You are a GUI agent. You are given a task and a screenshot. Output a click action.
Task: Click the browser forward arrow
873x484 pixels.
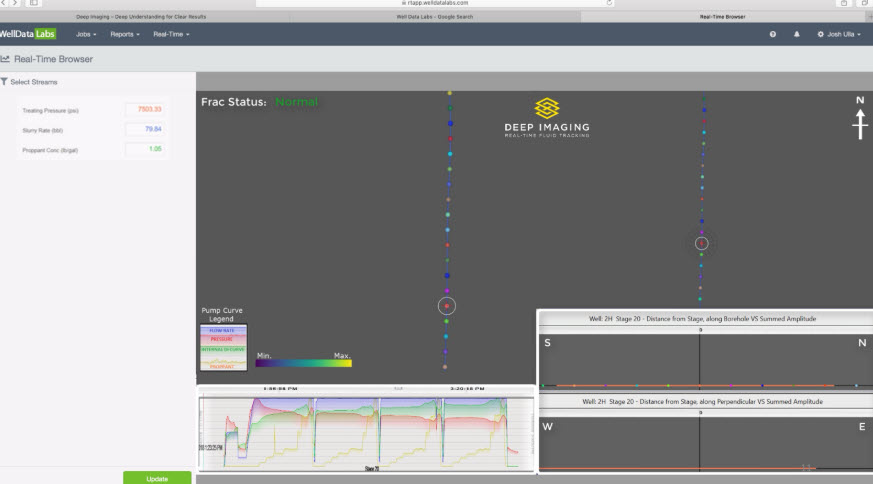(15, 3)
